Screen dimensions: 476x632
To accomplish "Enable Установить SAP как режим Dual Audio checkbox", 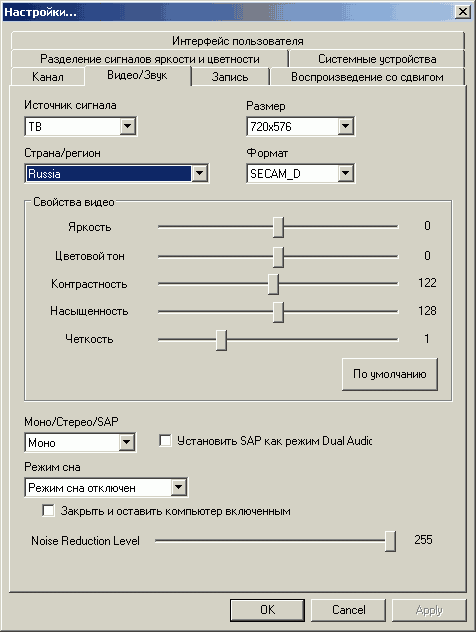I will [165, 440].
